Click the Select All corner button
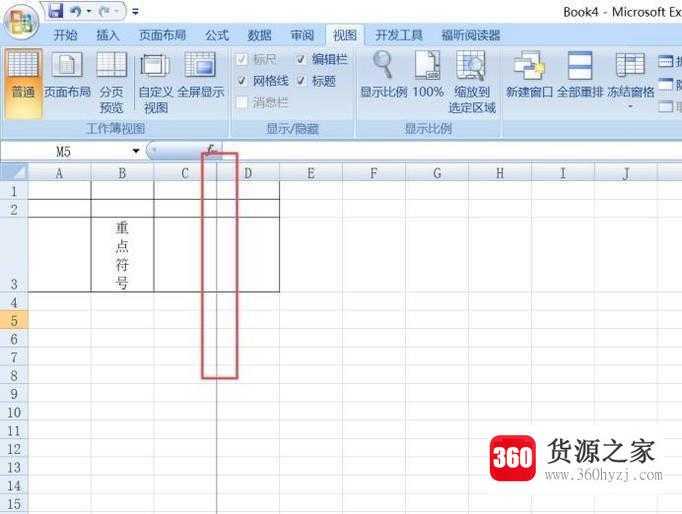Viewport: 682px width, 514px height. (14, 173)
